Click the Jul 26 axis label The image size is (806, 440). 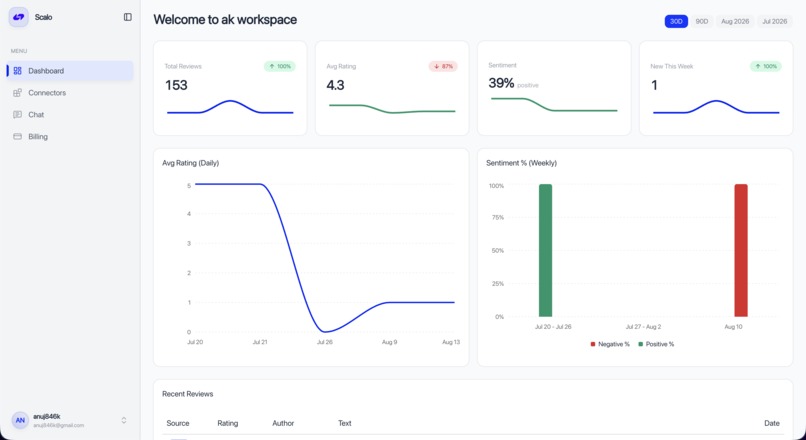[x=324, y=342]
